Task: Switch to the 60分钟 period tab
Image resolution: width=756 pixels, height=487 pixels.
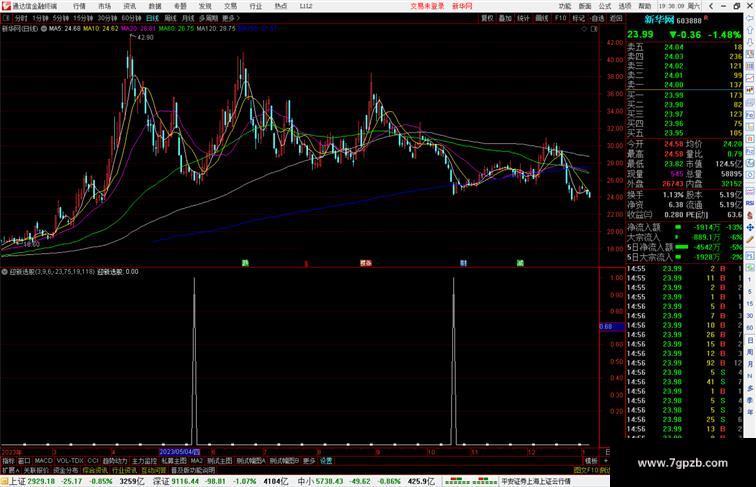Action: (131, 18)
